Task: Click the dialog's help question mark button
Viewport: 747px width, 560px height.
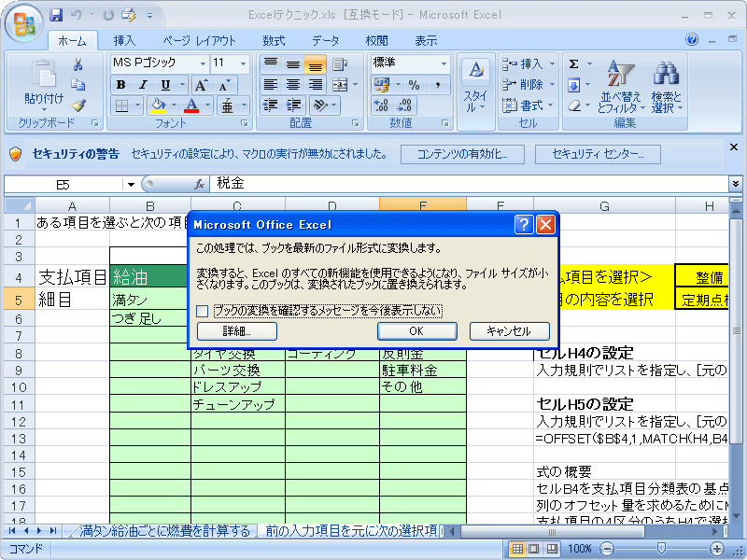Action: [524, 224]
